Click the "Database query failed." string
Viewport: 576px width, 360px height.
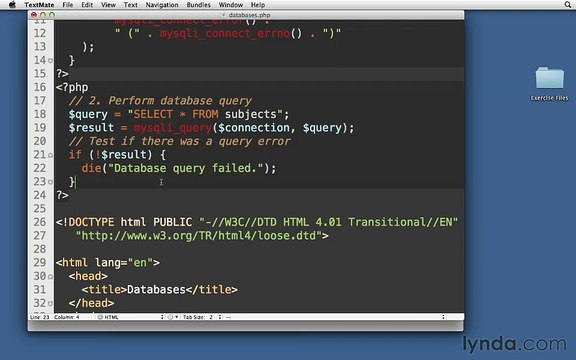pos(186,169)
